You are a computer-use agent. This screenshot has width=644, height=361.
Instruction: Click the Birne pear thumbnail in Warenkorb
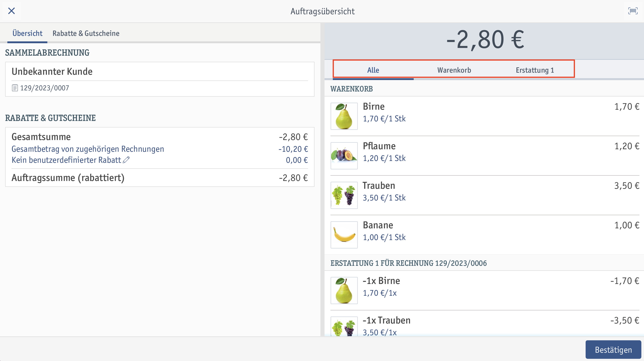pyautogui.click(x=344, y=116)
